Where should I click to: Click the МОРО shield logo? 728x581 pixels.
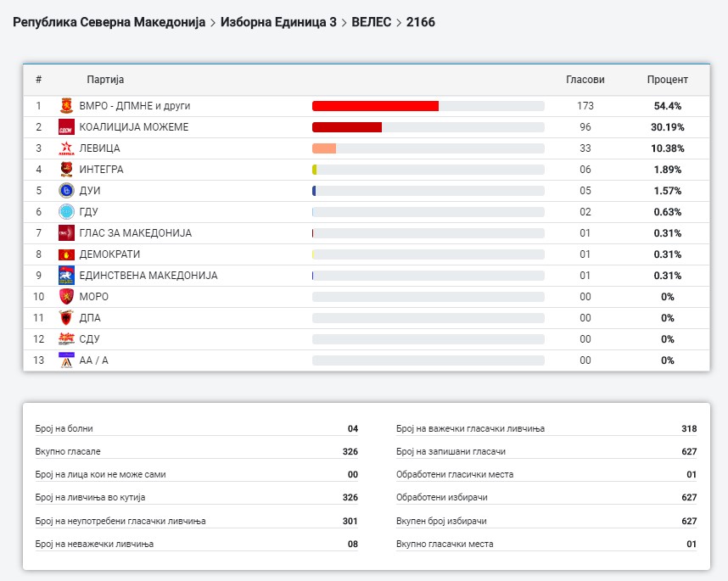pos(66,297)
